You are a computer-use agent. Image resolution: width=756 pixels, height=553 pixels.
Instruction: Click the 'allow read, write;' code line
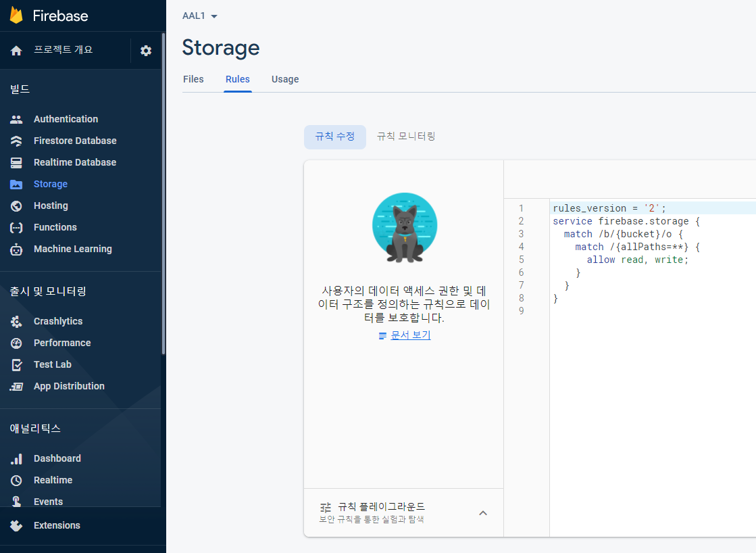point(637,260)
